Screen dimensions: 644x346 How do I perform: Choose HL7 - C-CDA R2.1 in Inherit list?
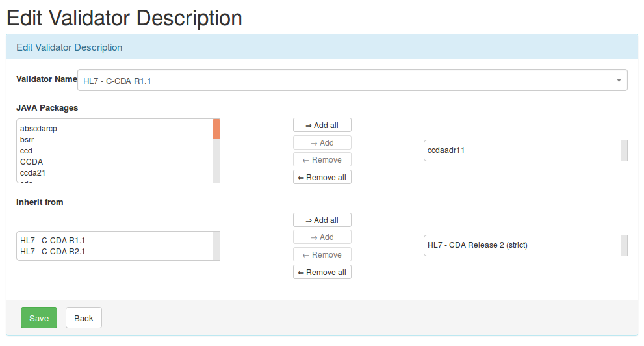(53, 251)
